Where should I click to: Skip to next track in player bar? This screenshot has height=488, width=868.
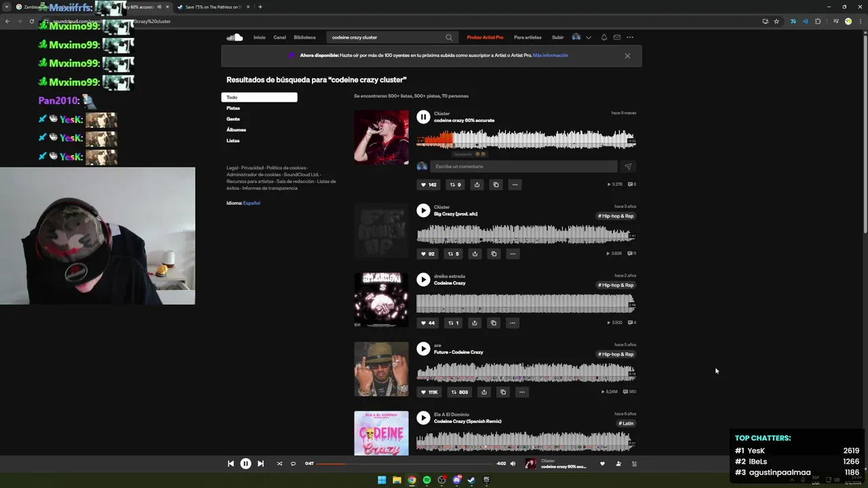tap(260, 464)
